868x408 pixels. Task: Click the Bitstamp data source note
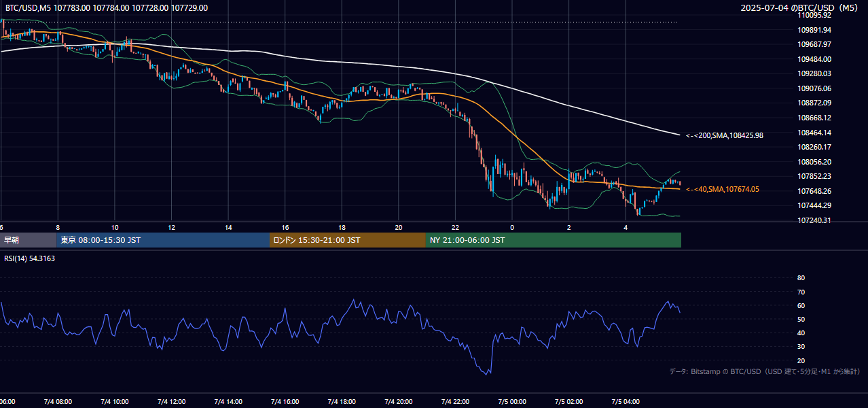point(765,372)
